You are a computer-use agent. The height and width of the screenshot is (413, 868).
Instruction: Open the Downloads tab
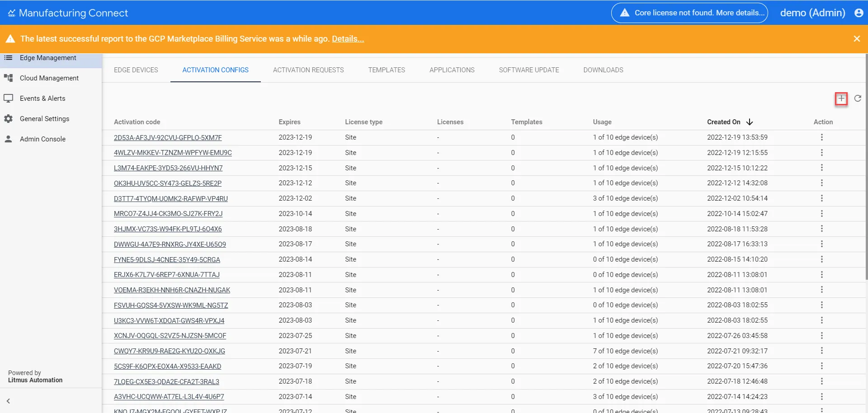[x=603, y=70]
